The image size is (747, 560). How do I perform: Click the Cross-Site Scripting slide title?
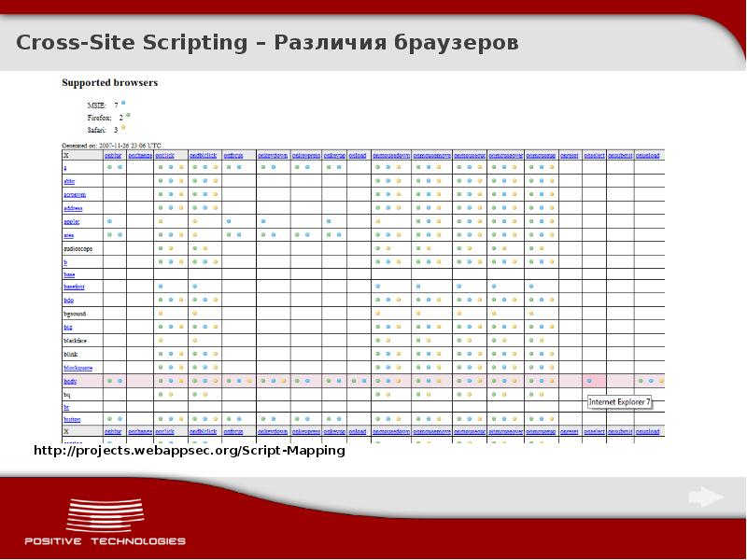266,44
